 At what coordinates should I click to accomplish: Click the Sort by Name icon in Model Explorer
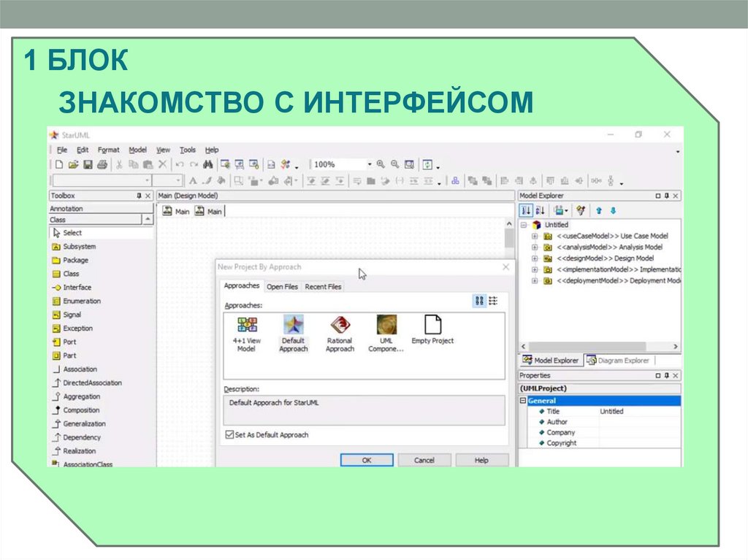(x=540, y=210)
